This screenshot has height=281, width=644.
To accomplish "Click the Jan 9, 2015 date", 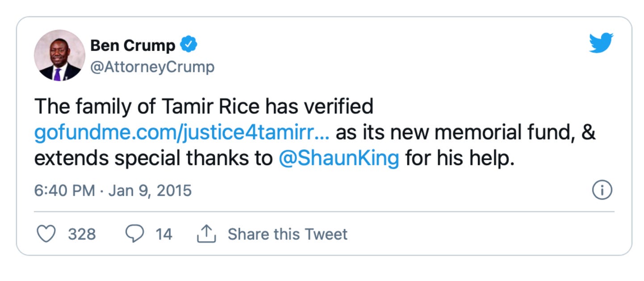I will (150, 191).
